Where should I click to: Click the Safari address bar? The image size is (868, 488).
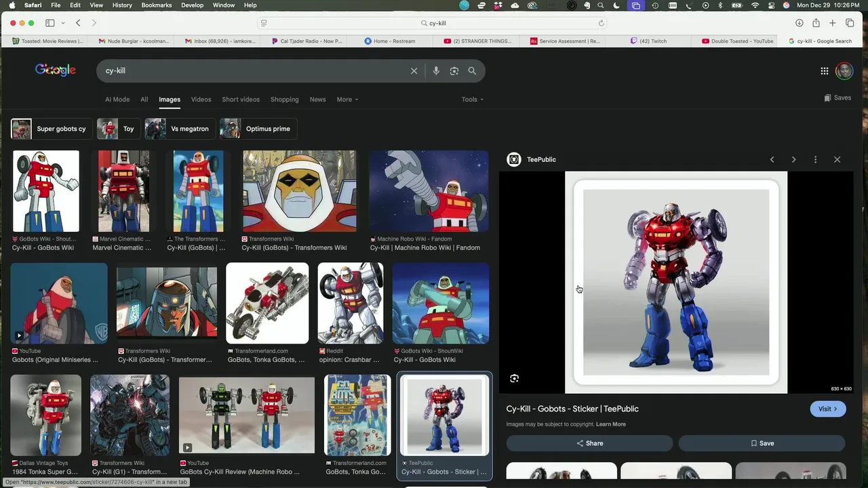click(x=434, y=23)
